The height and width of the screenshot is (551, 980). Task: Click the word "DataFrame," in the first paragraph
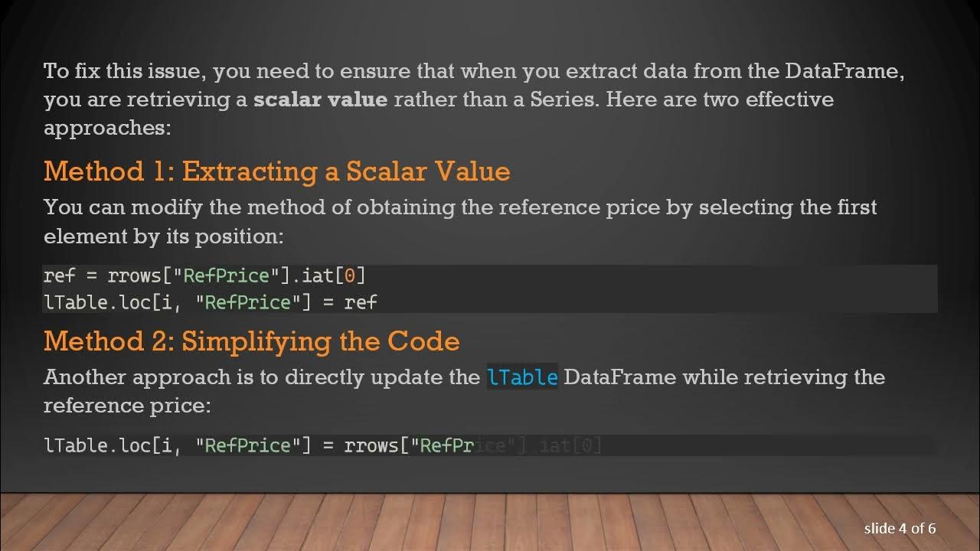click(845, 71)
